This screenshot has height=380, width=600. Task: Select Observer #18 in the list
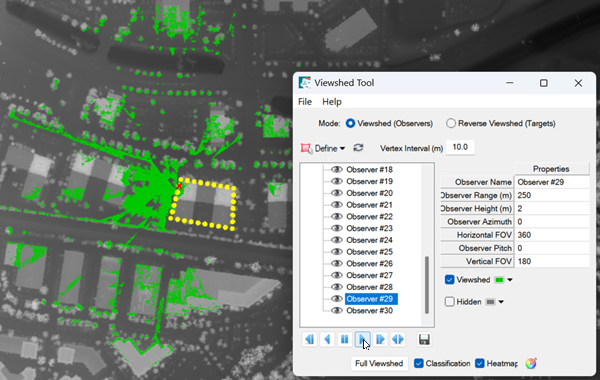tap(369, 170)
